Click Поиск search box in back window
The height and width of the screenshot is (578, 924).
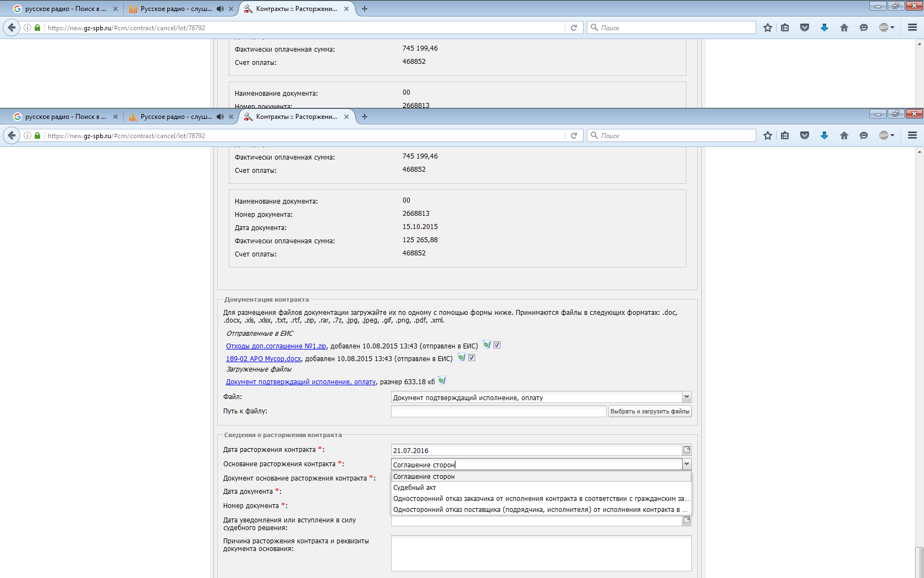tap(672, 28)
